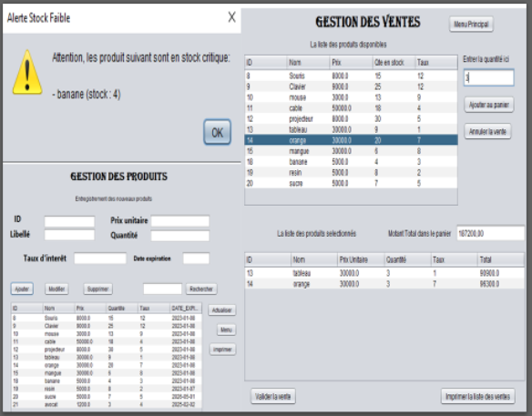The height and width of the screenshot is (416, 532).
Task: Click the Rechercher button
Action: (x=201, y=289)
